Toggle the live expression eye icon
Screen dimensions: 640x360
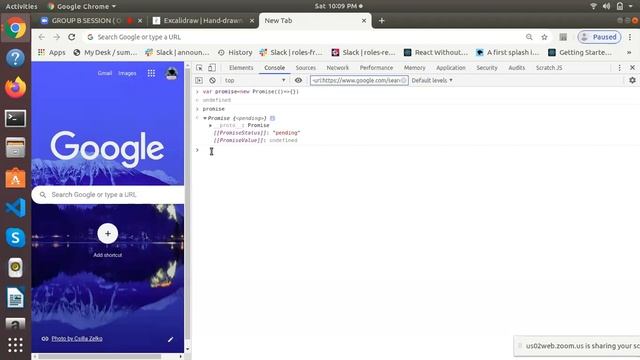click(298, 80)
